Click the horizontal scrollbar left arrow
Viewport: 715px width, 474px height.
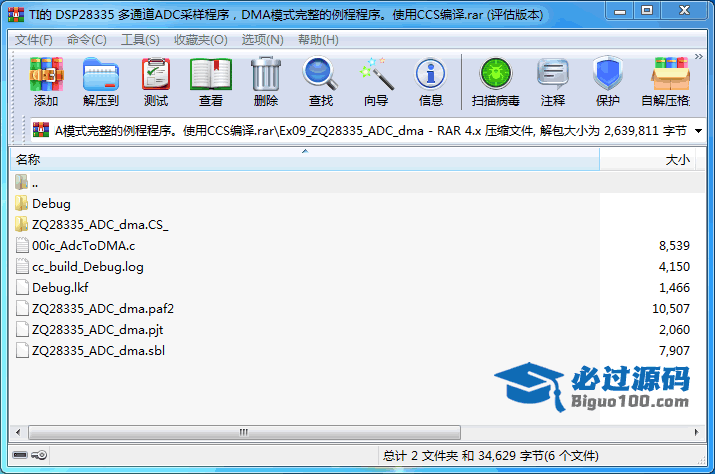click(18, 432)
